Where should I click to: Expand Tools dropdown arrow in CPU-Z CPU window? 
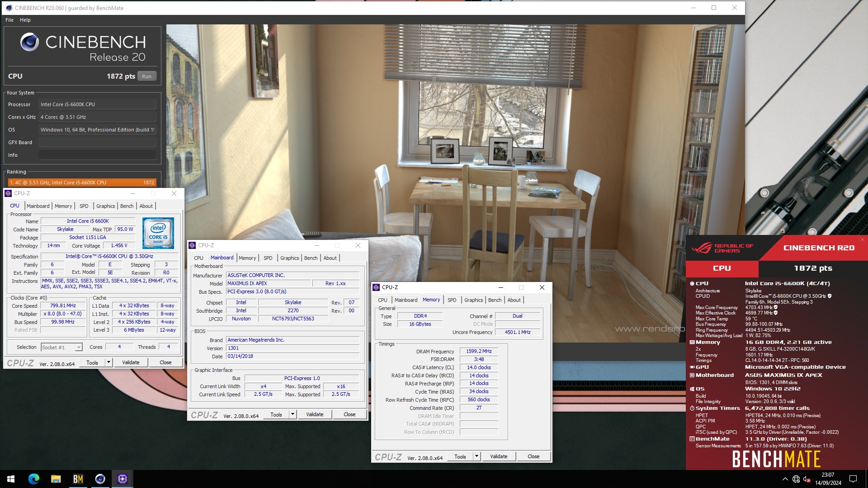click(108, 363)
